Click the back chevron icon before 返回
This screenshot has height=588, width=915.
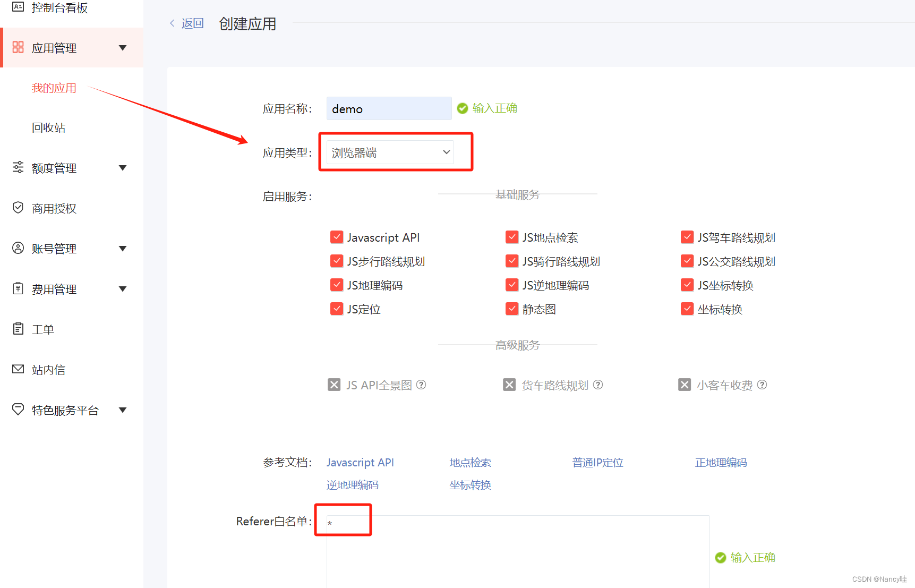(x=172, y=23)
